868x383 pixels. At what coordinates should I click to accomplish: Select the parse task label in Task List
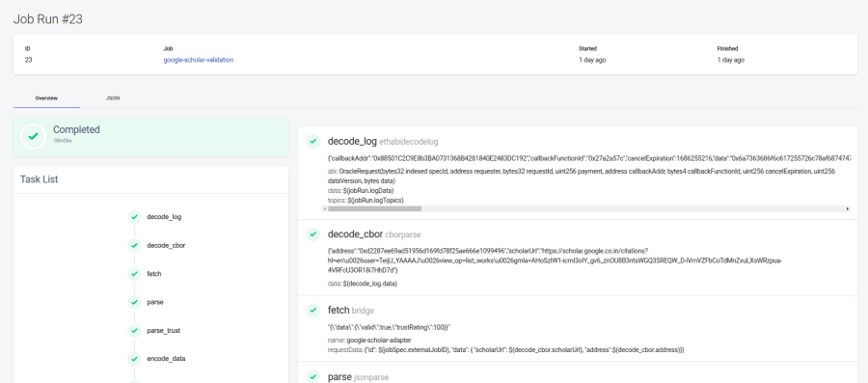pyautogui.click(x=155, y=302)
